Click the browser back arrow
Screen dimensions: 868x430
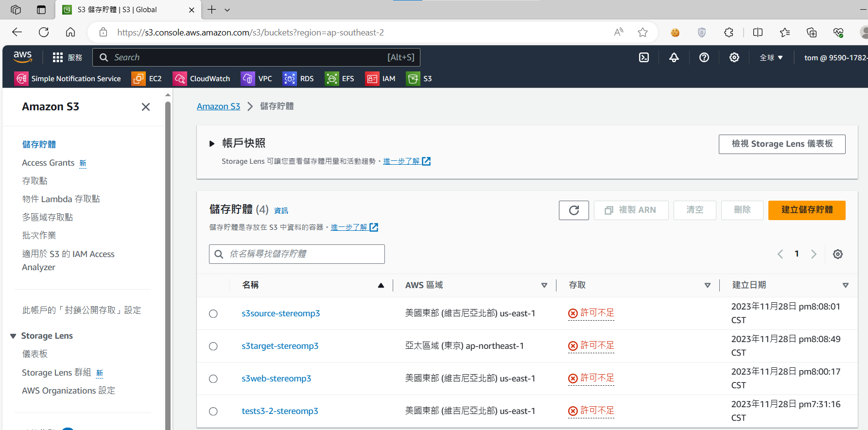pos(17,32)
